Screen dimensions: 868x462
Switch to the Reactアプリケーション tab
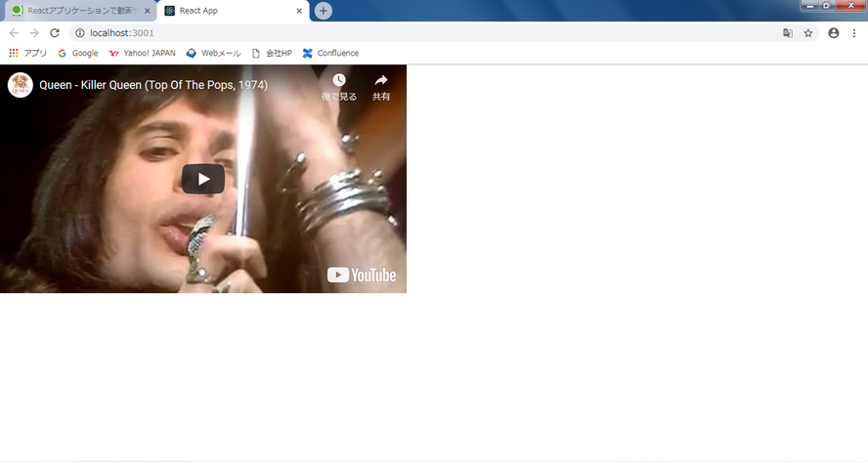(x=81, y=11)
